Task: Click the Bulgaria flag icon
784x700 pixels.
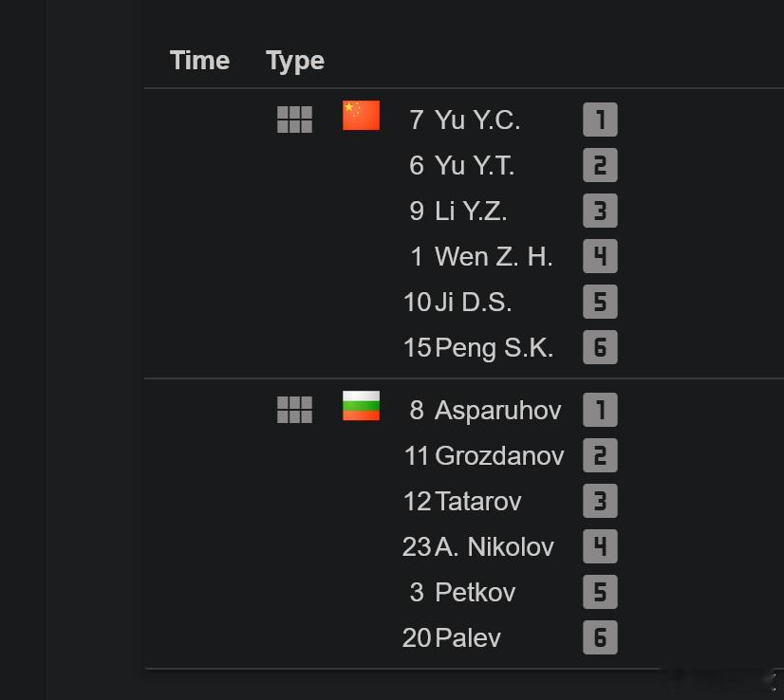Action: pyautogui.click(x=361, y=406)
